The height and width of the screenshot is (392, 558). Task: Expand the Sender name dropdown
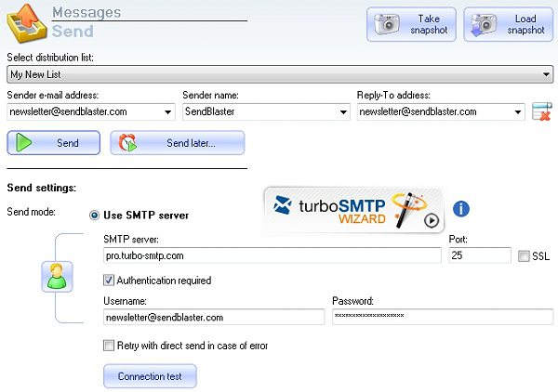click(x=342, y=111)
